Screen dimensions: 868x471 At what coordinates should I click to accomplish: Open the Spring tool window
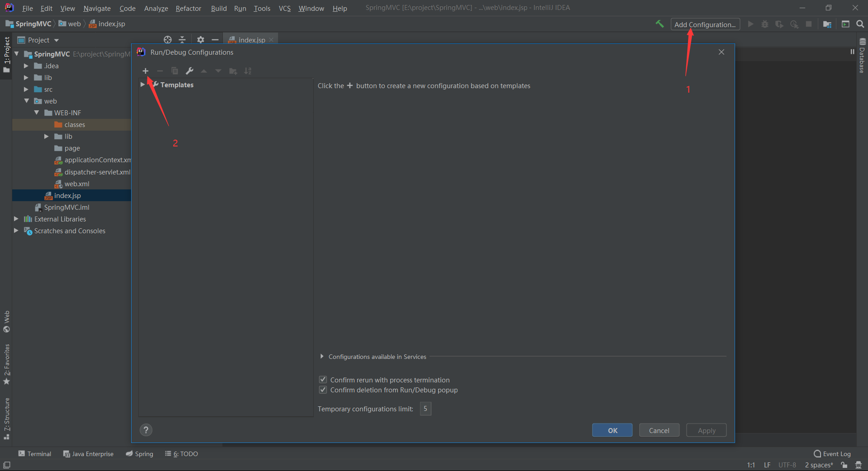tap(140, 454)
